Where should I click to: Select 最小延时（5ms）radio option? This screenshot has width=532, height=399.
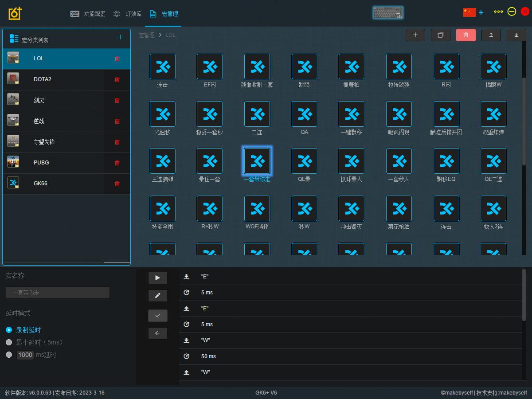click(x=9, y=342)
